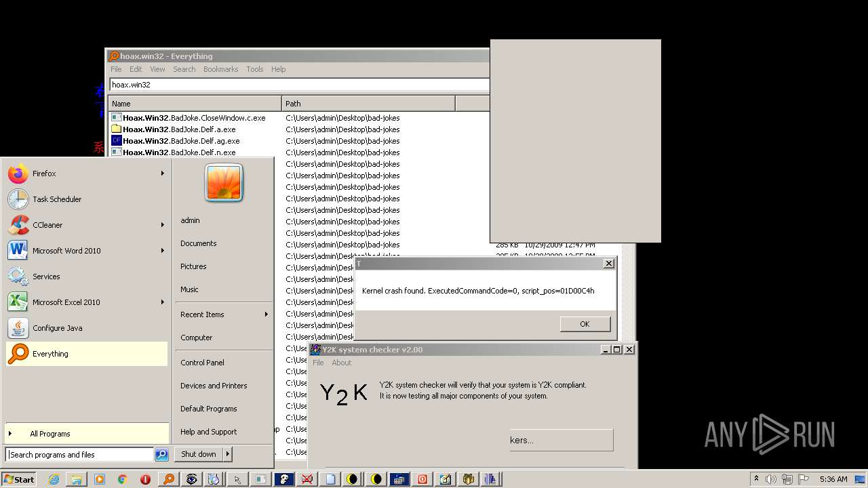Click the Shut down button
The height and width of the screenshot is (488, 868).
tap(199, 454)
